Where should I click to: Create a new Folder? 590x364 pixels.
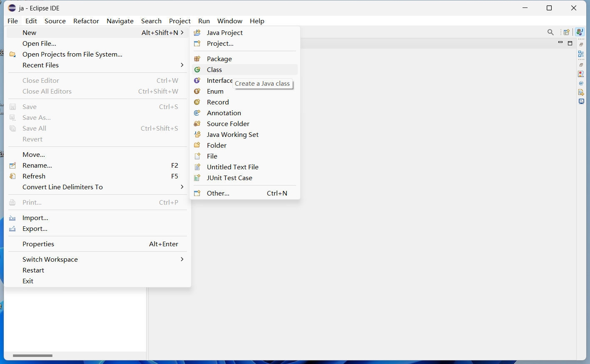point(245,145)
